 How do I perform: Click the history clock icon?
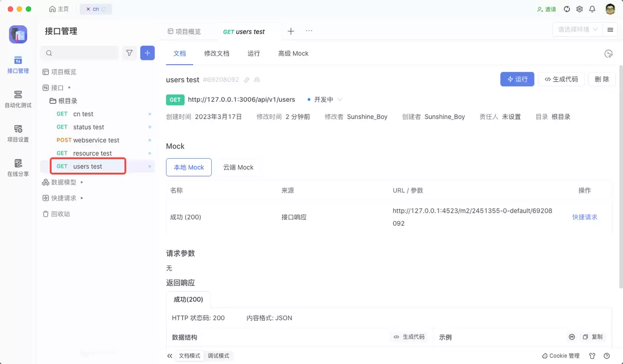(608, 54)
